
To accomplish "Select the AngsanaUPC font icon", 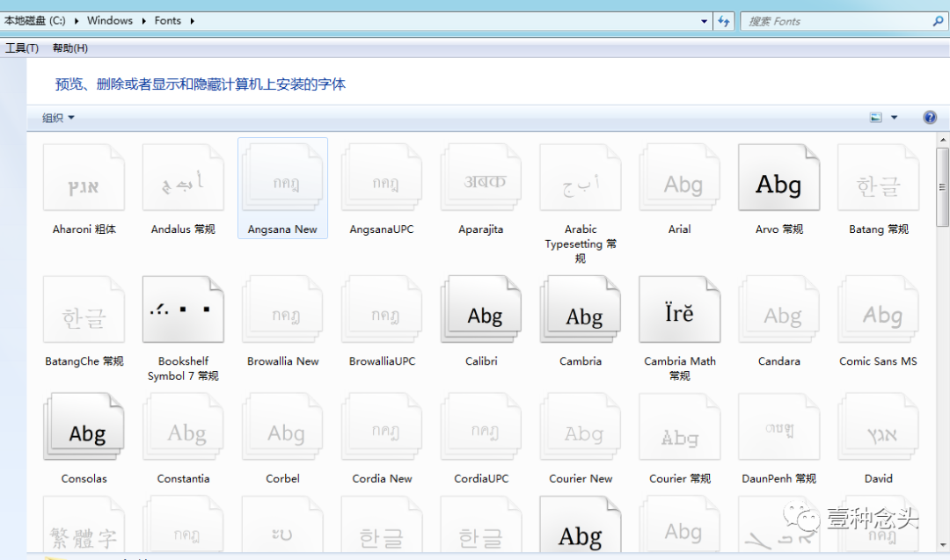I will point(382,178).
